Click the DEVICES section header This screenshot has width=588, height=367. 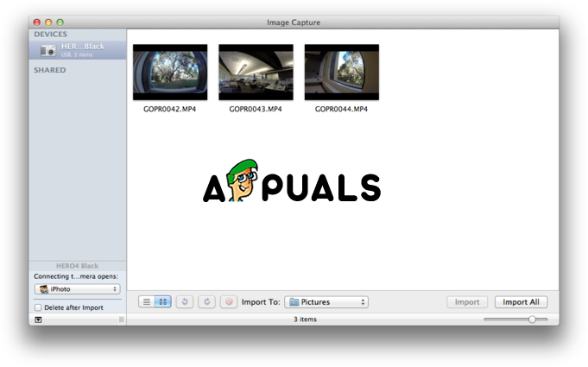tap(51, 35)
